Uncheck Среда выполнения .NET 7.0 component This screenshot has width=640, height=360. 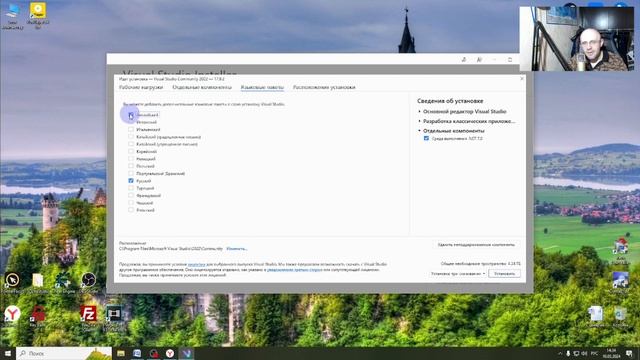point(426,138)
